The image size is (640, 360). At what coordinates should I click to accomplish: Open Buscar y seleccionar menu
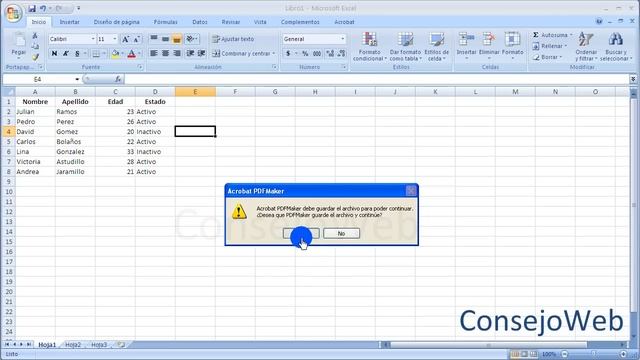(x=616, y=47)
